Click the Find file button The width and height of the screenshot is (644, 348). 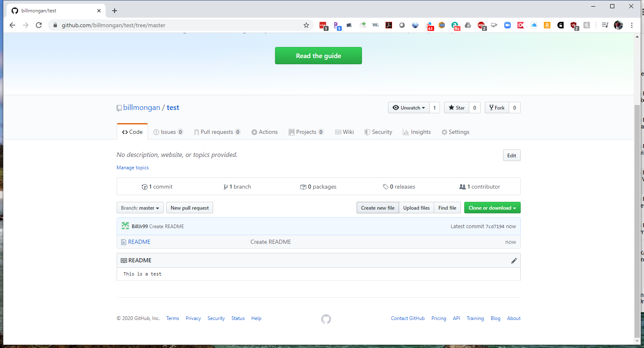click(x=447, y=208)
